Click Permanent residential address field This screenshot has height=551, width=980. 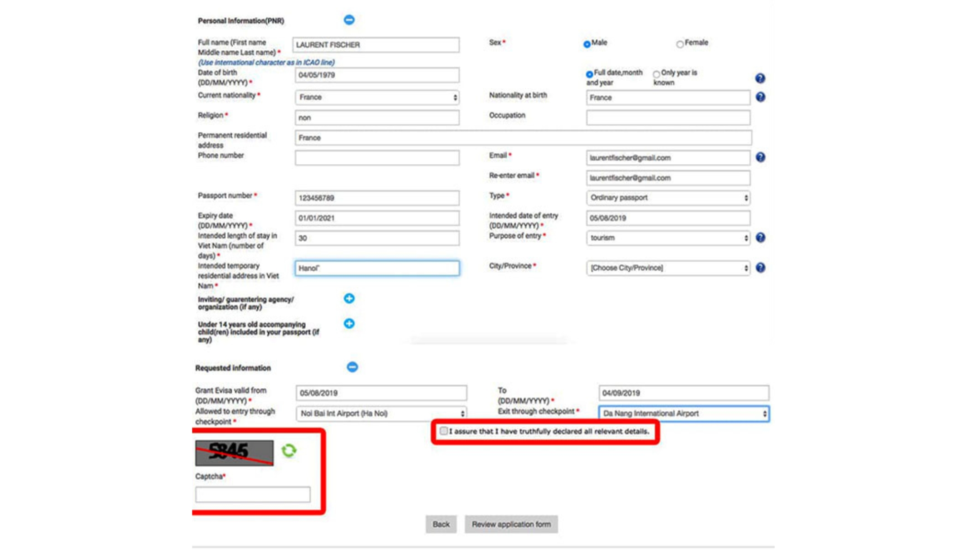click(x=523, y=137)
